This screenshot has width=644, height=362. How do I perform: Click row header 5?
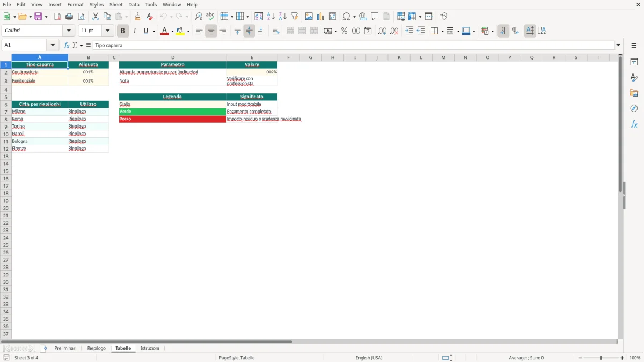[5, 97]
